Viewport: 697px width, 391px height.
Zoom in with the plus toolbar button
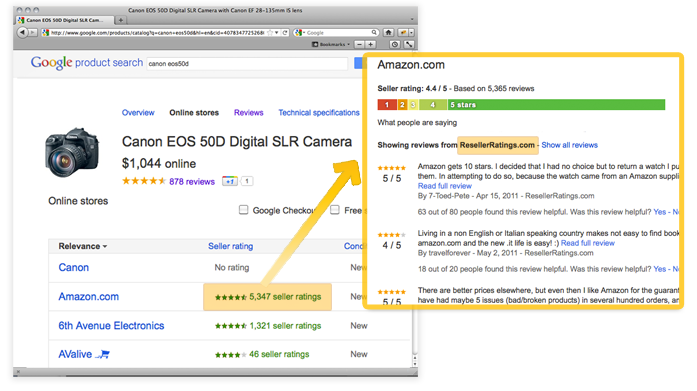[x=370, y=44]
